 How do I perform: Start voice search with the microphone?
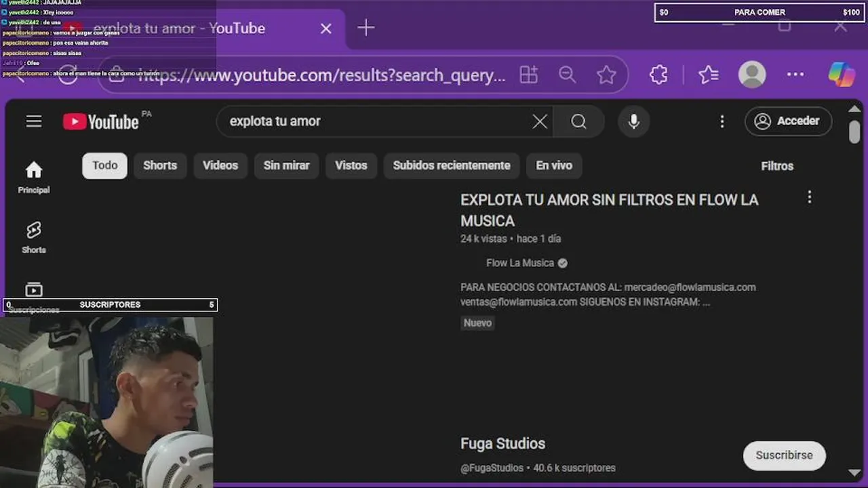[634, 121]
